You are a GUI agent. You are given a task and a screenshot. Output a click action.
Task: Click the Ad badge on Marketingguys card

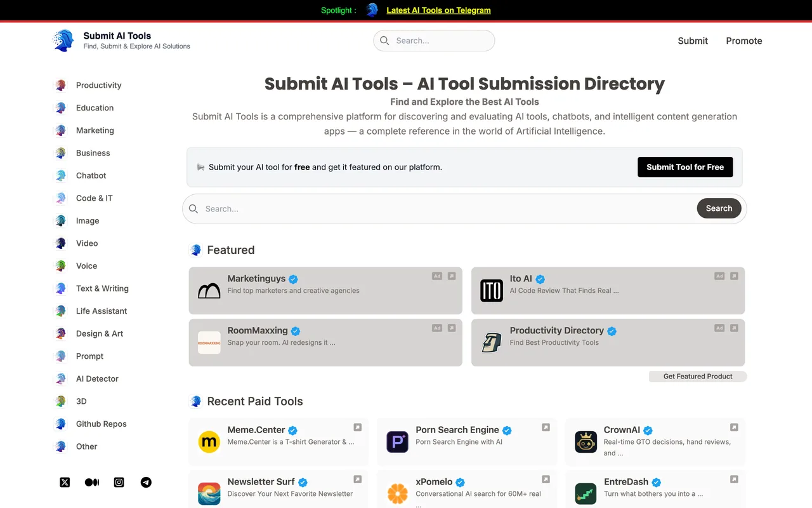click(437, 276)
